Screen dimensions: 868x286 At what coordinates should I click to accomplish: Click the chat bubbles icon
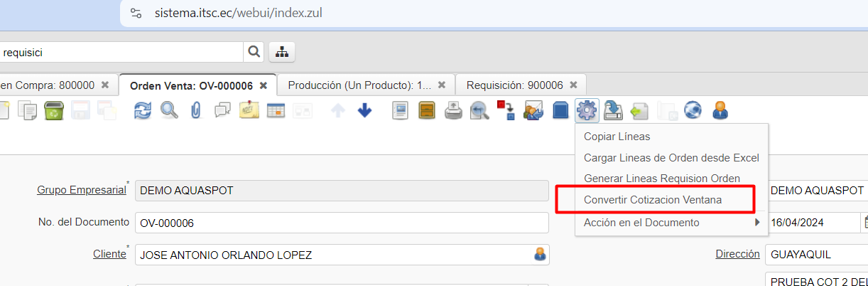click(222, 110)
